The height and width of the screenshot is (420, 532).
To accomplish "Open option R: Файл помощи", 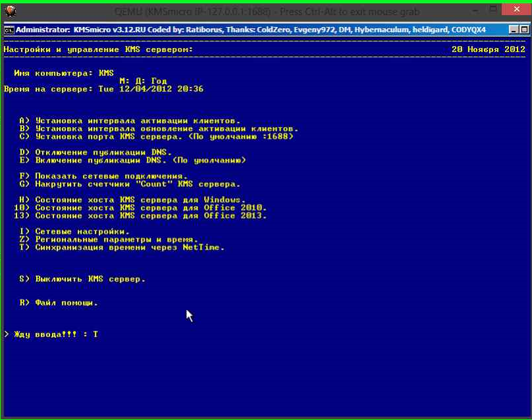I will click(59, 303).
